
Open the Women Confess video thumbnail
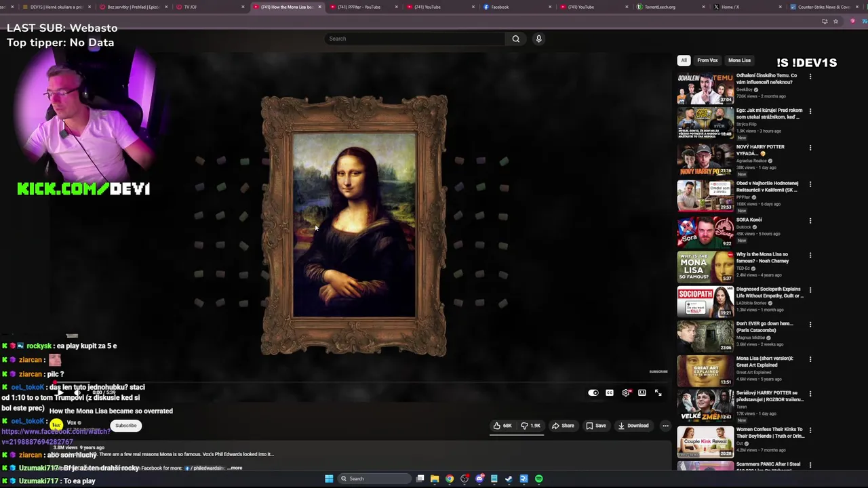pyautogui.click(x=705, y=441)
